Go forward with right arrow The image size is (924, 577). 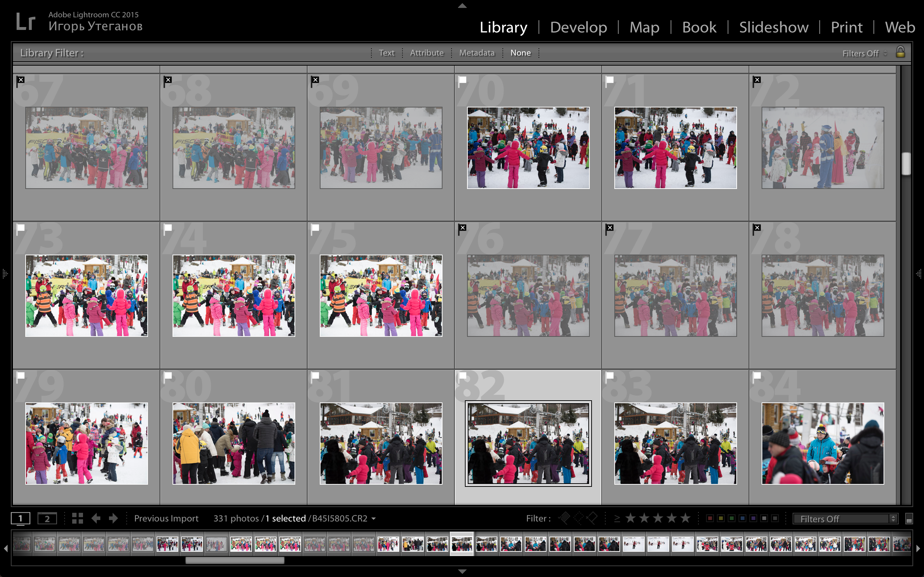(113, 518)
